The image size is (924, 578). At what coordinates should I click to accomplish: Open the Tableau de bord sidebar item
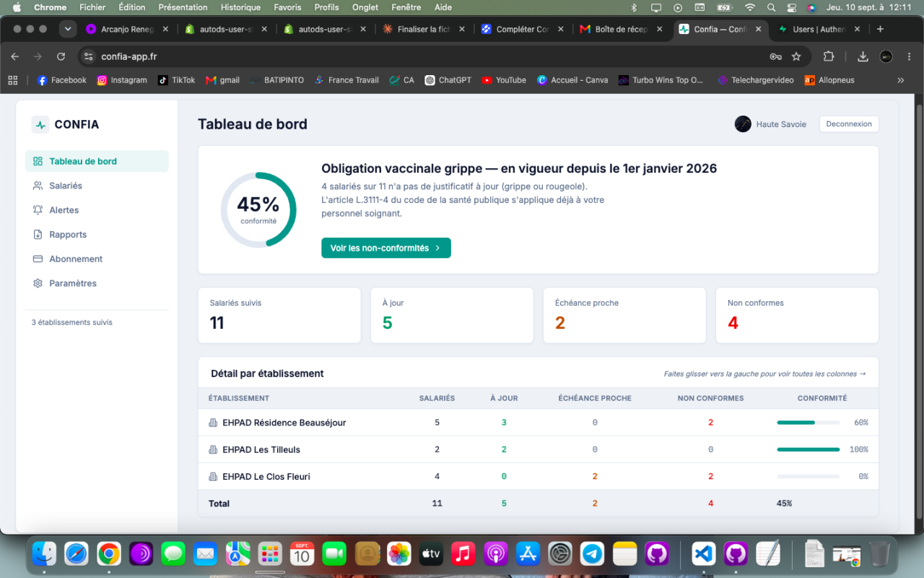[97, 161]
